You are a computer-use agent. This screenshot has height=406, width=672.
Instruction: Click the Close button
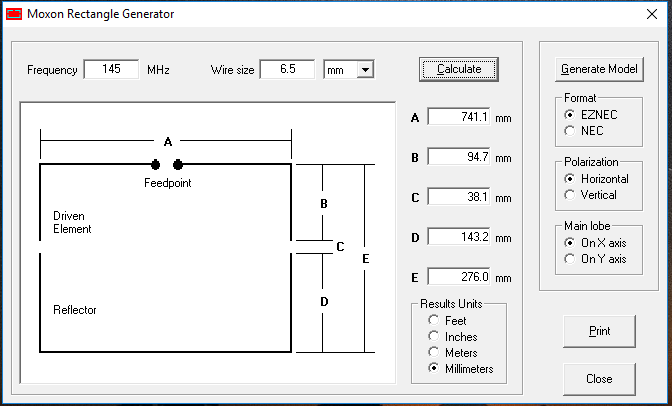click(x=600, y=379)
